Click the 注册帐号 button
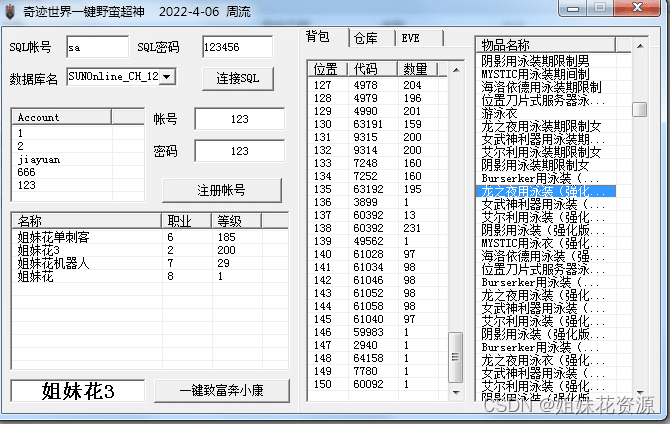Image resolution: width=670 pixels, height=424 pixels. point(220,190)
